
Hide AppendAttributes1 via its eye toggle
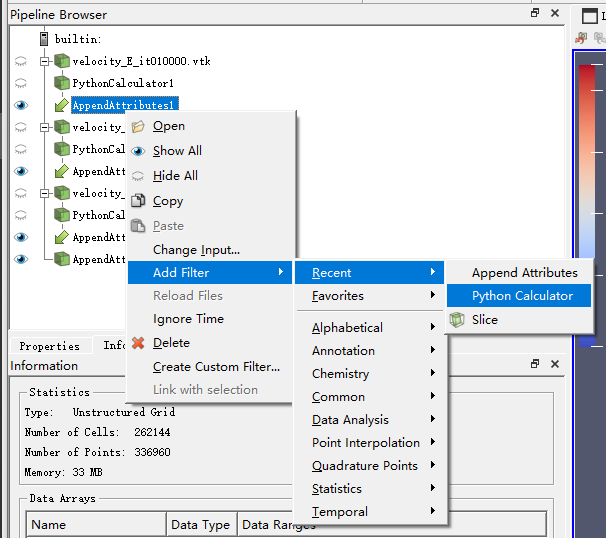tap(21, 105)
